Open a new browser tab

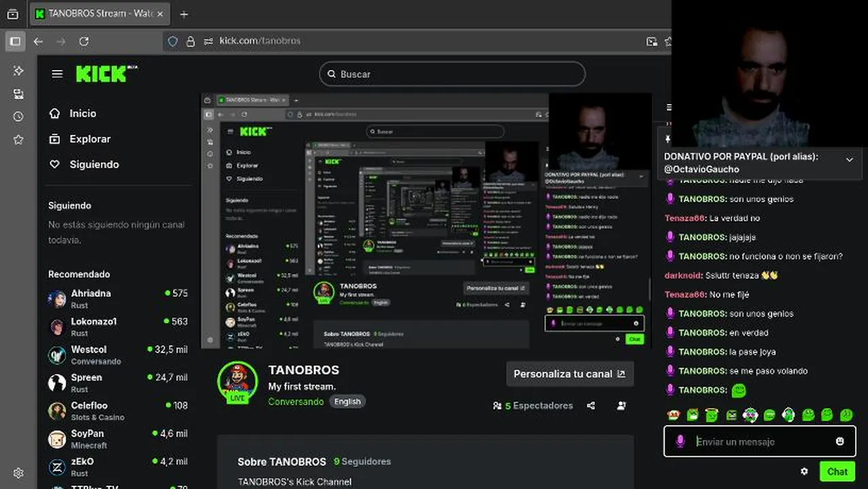tap(184, 14)
